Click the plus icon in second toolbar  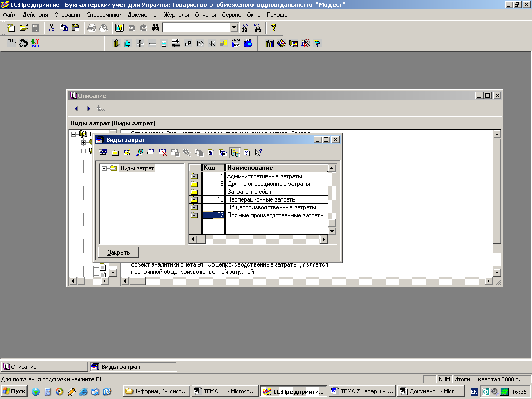pyautogui.click(x=140, y=44)
